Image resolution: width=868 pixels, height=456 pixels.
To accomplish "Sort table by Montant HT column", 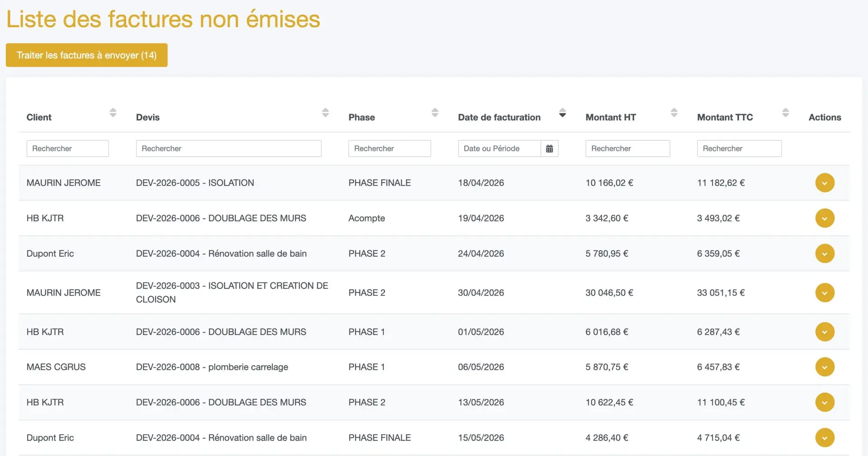I will (674, 113).
